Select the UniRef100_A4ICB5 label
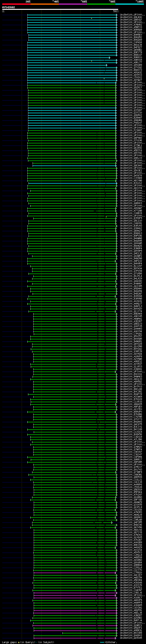 [x=131, y=286]
